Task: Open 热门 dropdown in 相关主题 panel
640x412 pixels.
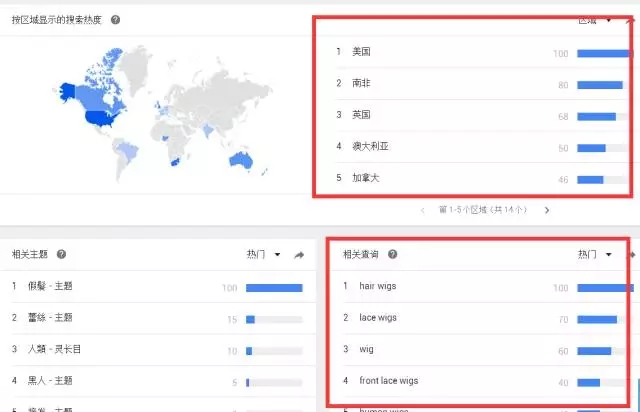Action: pos(264,255)
